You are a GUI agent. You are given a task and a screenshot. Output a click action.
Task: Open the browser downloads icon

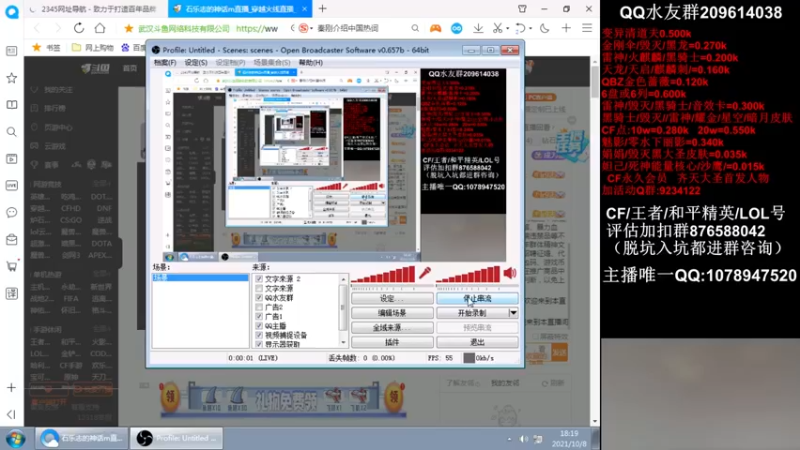[478, 28]
